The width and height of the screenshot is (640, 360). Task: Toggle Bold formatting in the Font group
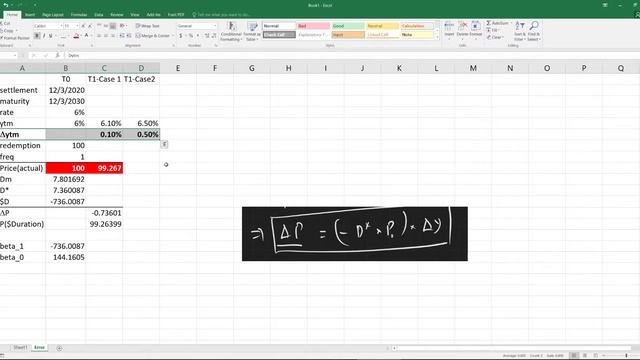click(x=37, y=36)
